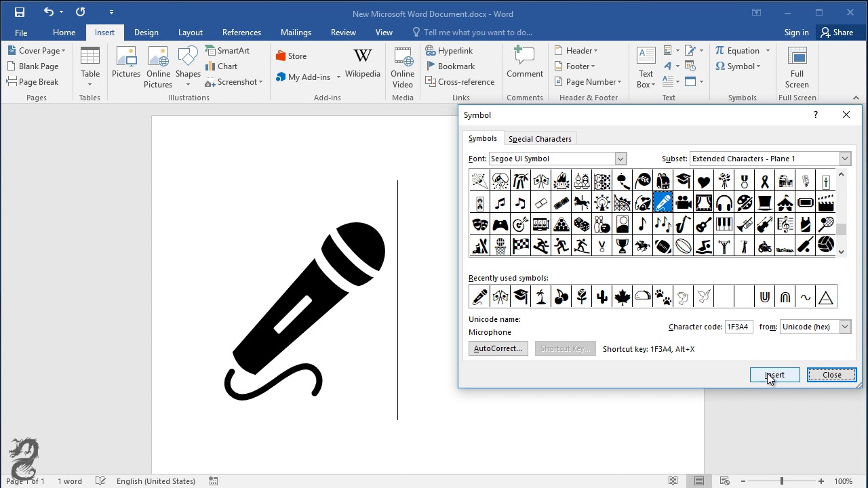
Task: Select the guitar symbol in the grid
Action: pyautogui.click(x=704, y=224)
